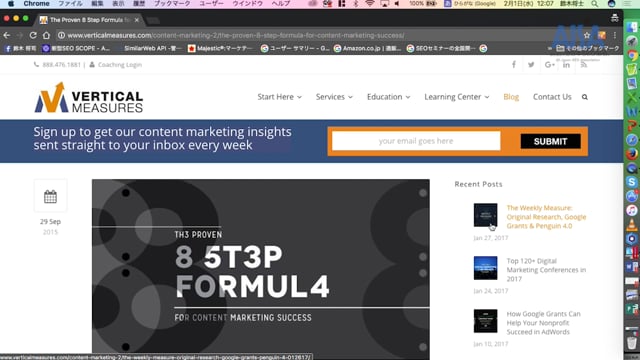The width and height of the screenshot is (640, 360).
Task: Click the address bar URL
Action: pyautogui.click(x=236, y=36)
